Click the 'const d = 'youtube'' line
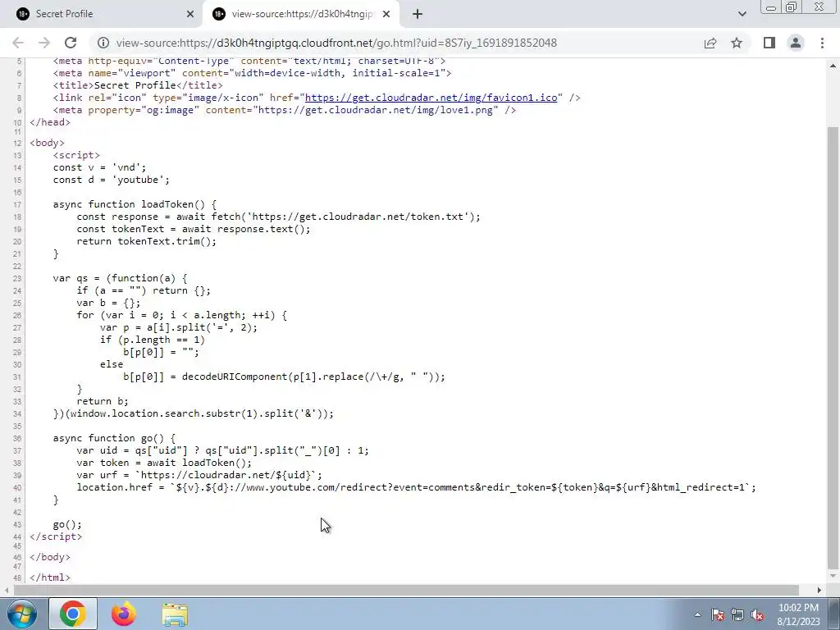840x630 pixels. 112,180
